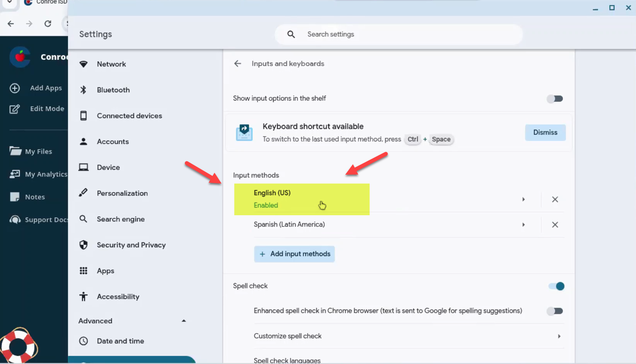Remove the English (US) input method

point(555,199)
